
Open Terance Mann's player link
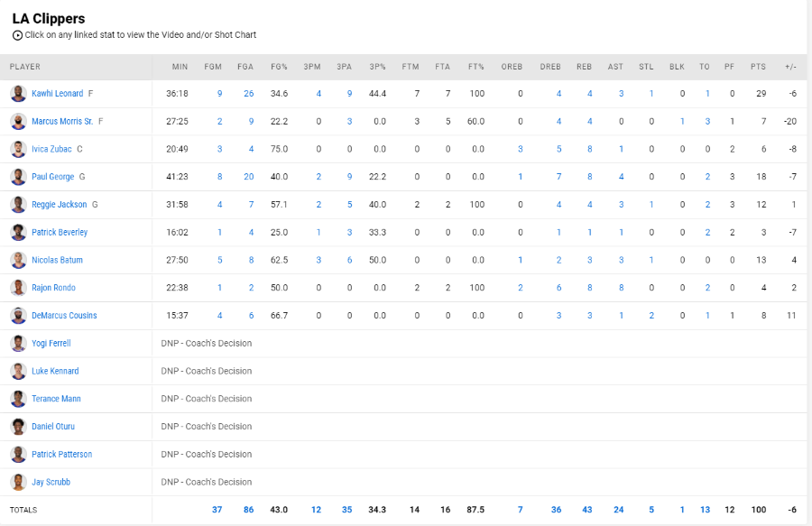pos(56,399)
